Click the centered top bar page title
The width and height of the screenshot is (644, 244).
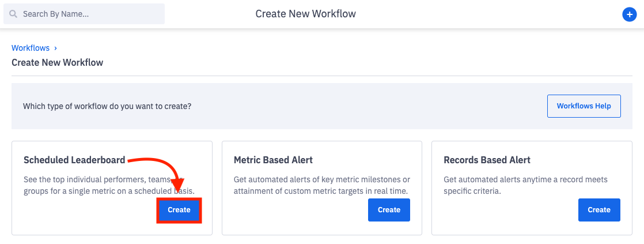305,14
